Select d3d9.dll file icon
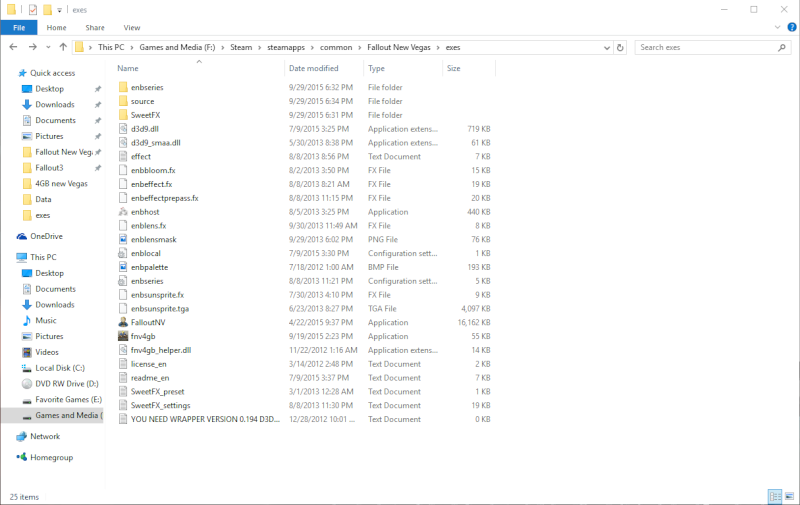This screenshot has width=800, height=505. [123, 129]
